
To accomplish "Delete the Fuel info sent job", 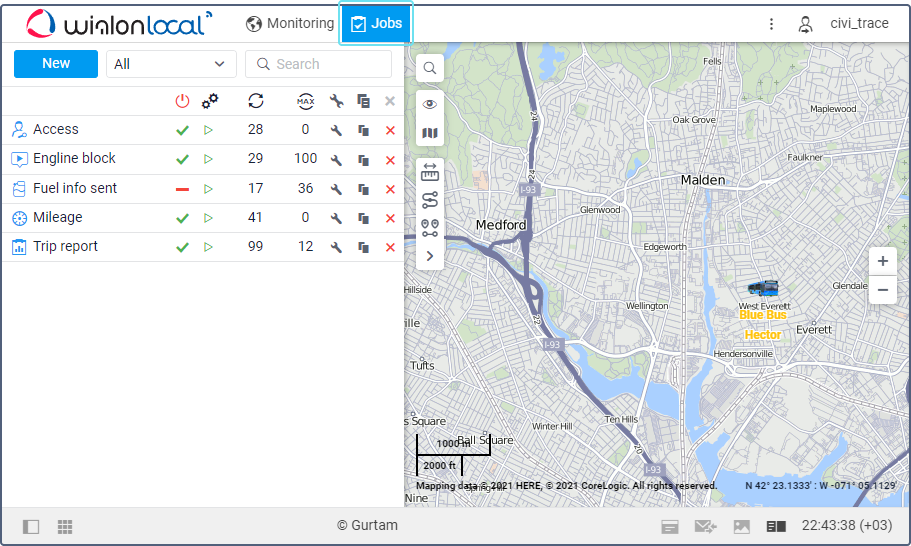I will [390, 189].
